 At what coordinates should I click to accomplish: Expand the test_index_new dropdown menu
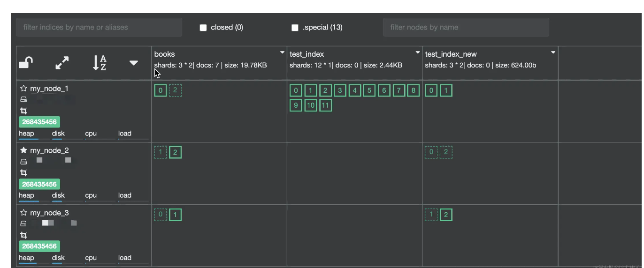pyautogui.click(x=553, y=52)
